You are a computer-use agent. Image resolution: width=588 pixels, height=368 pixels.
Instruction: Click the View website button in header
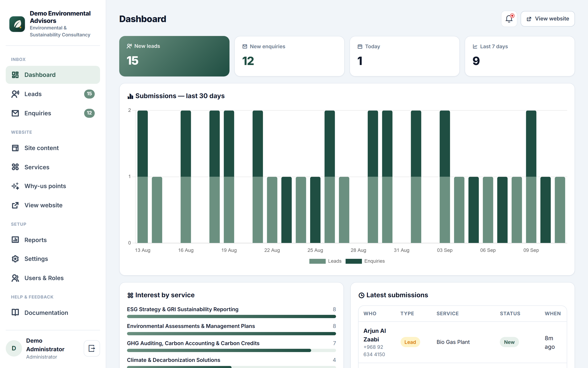[x=547, y=19]
